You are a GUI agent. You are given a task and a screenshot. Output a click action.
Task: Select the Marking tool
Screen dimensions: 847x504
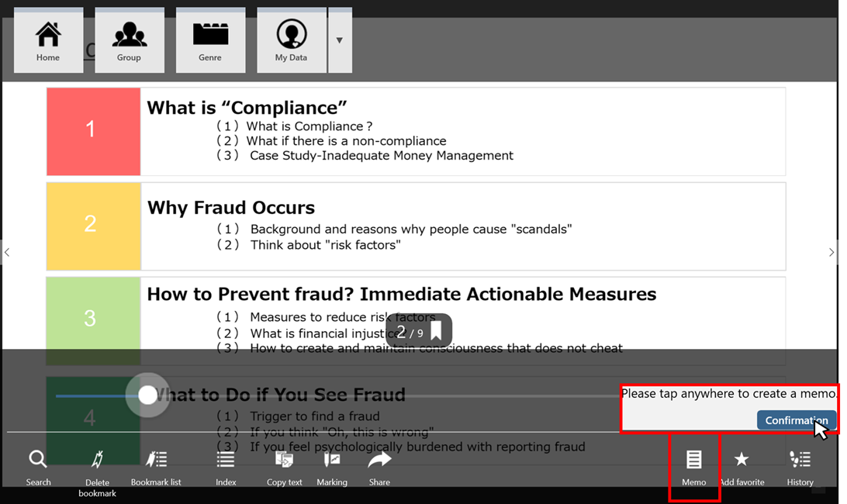[332, 468]
